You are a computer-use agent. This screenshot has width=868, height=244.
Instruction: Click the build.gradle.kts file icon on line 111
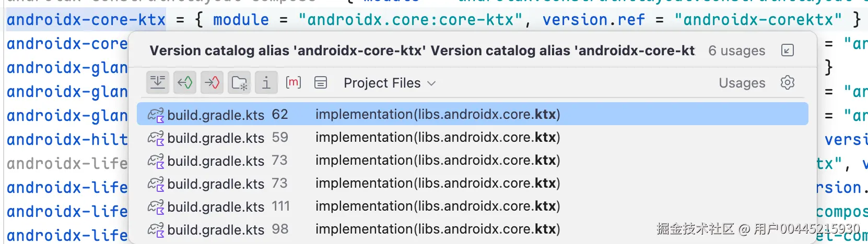(x=156, y=206)
